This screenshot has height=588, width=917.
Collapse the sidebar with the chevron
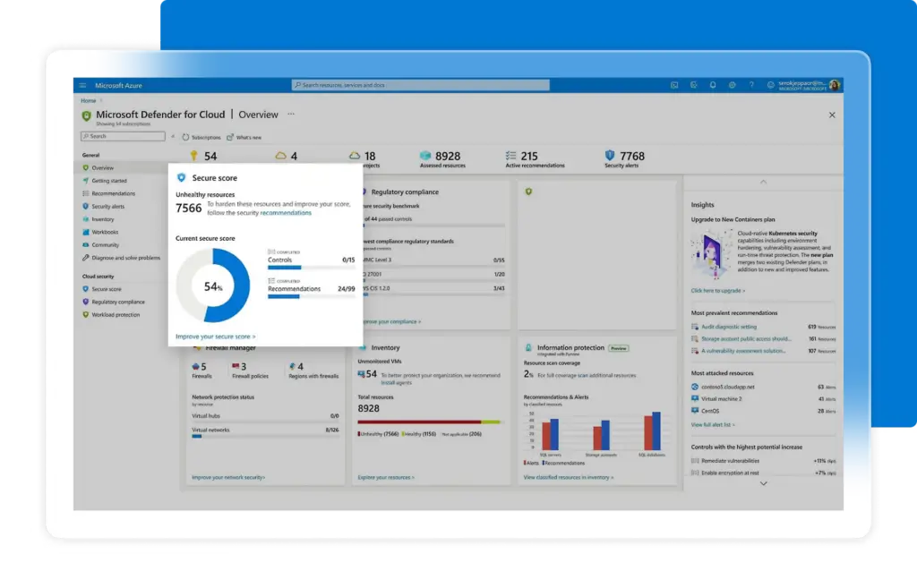tap(173, 137)
